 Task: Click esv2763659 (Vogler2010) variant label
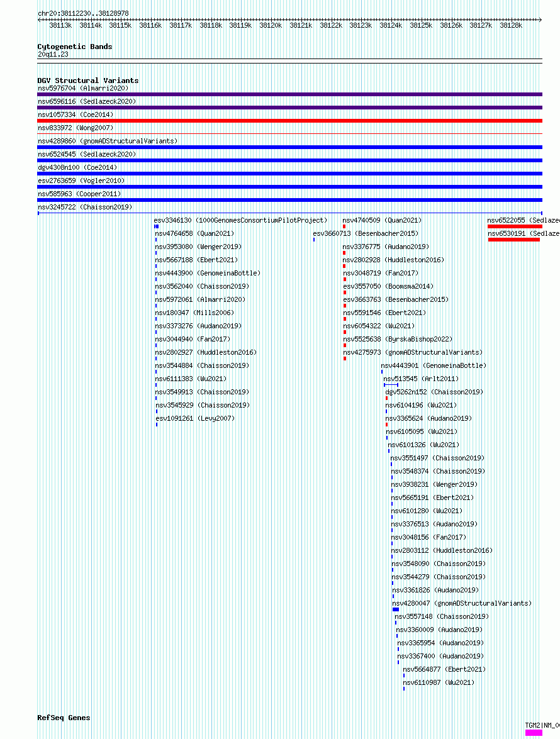(x=81, y=181)
